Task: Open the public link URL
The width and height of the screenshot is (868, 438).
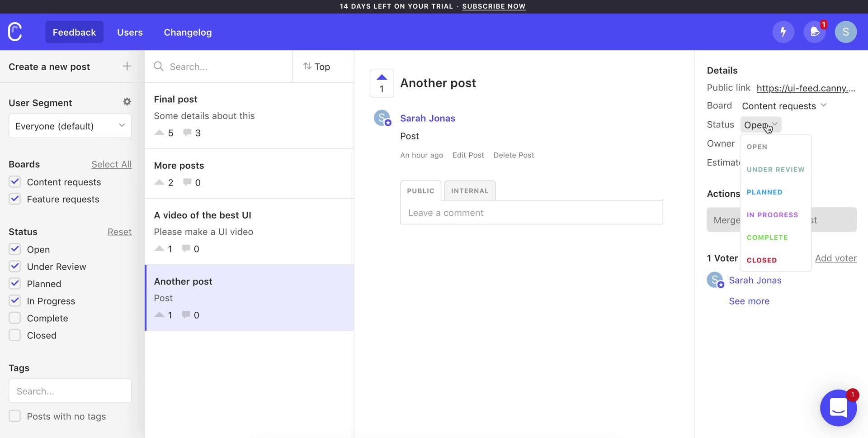Action: 806,88
